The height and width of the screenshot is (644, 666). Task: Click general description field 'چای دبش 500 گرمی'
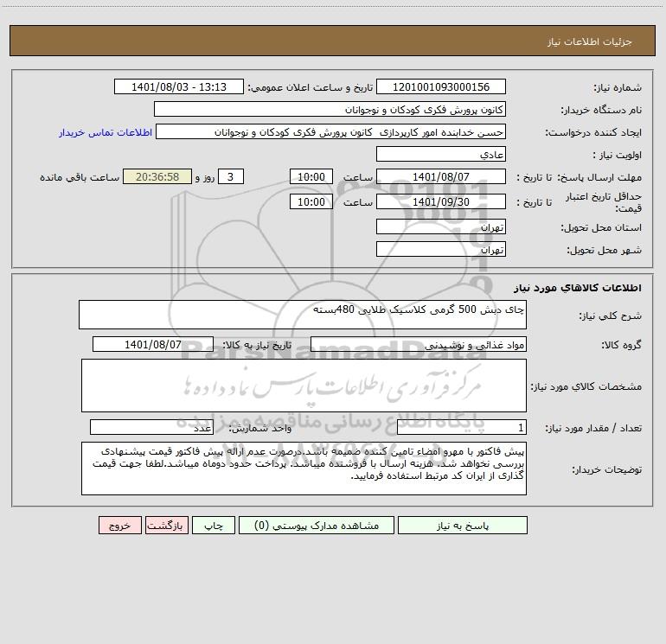(303, 315)
